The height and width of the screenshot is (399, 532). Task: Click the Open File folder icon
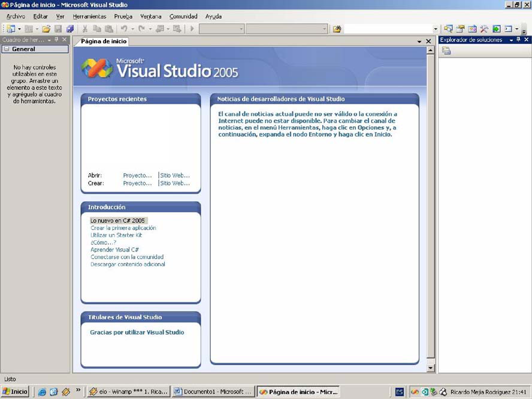46,29
